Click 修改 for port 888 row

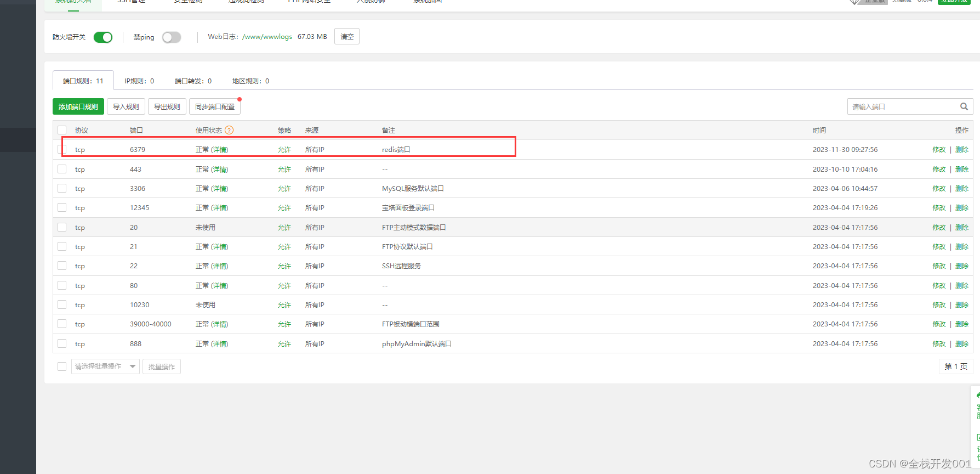tap(939, 343)
